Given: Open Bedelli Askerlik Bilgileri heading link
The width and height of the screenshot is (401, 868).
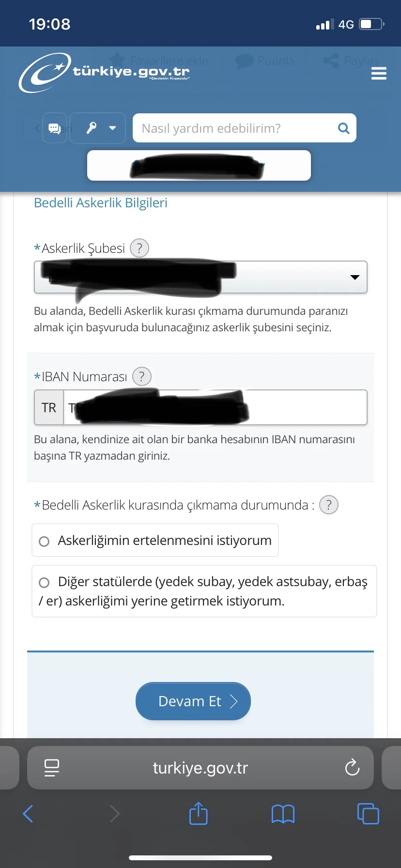Looking at the screenshot, I should pyautogui.click(x=101, y=203).
